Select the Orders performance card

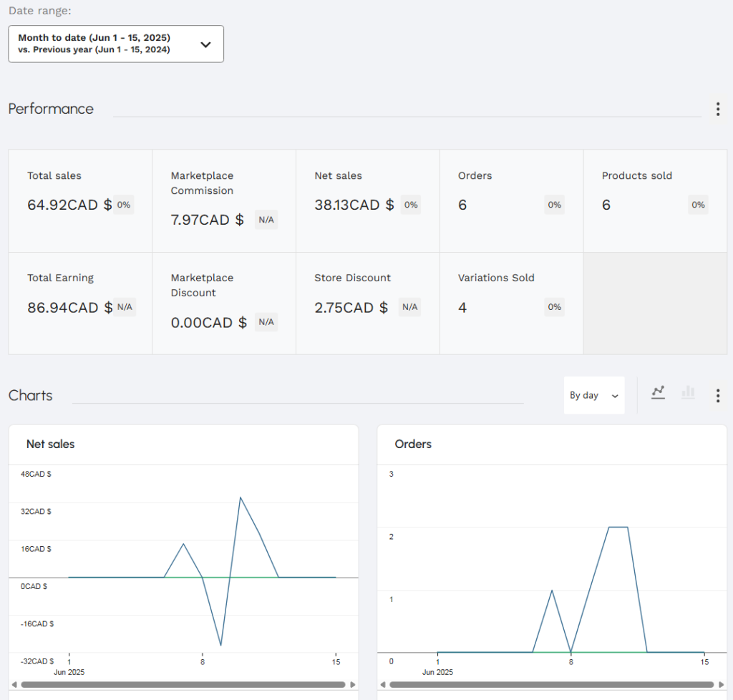click(511, 200)
